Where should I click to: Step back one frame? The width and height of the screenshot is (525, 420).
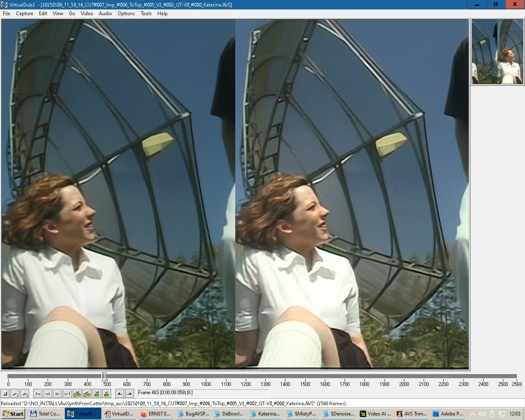pyautogui.click(x=48, y=394)
